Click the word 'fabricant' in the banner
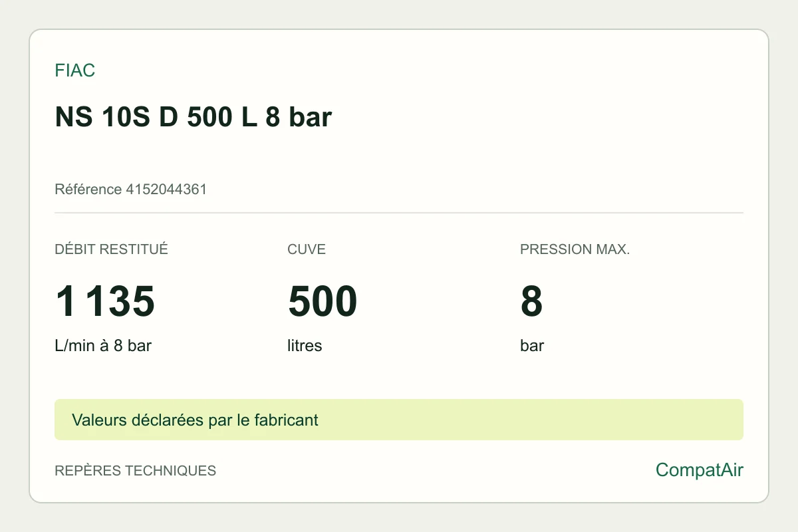This screenshot has height=532, width=798. click(x=288, y=420)
